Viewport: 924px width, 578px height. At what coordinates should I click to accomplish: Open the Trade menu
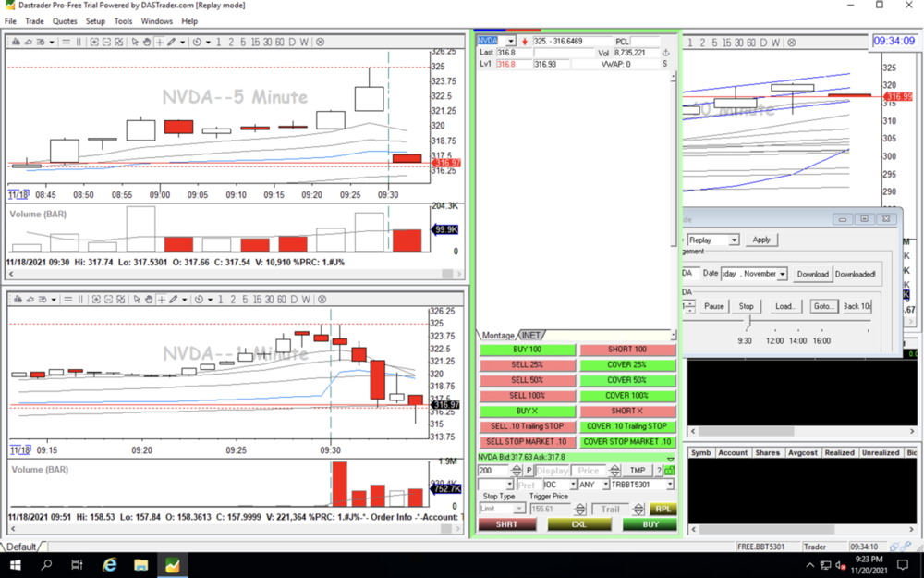click(x=35, y=20)
